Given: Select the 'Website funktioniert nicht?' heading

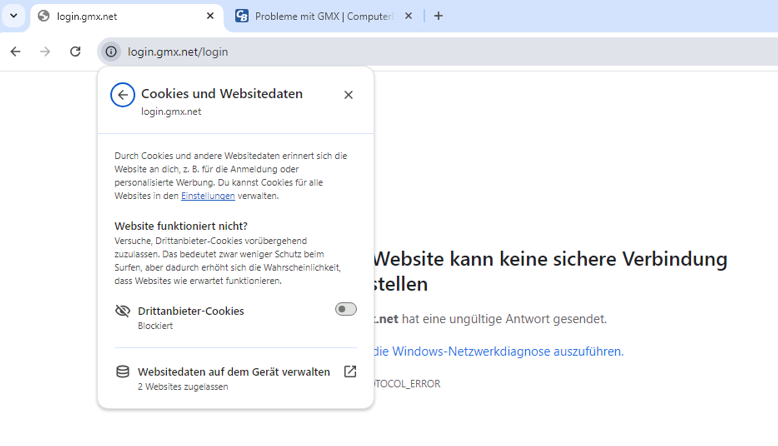Looking at the screenshot, I should (x=181, y=226).
